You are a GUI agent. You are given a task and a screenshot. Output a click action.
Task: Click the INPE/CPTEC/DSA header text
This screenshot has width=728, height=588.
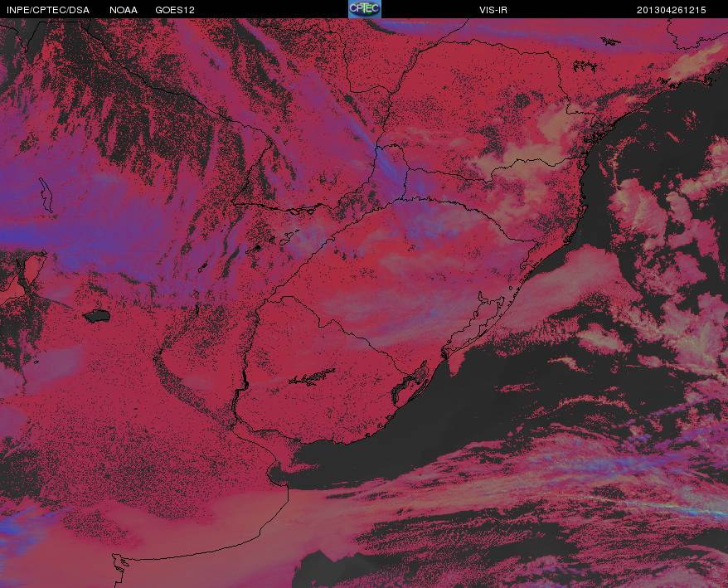click(48, 10)
